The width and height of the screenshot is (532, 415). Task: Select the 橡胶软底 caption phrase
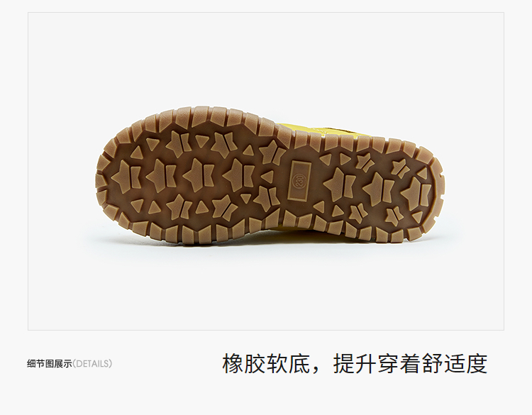point(266,364)
